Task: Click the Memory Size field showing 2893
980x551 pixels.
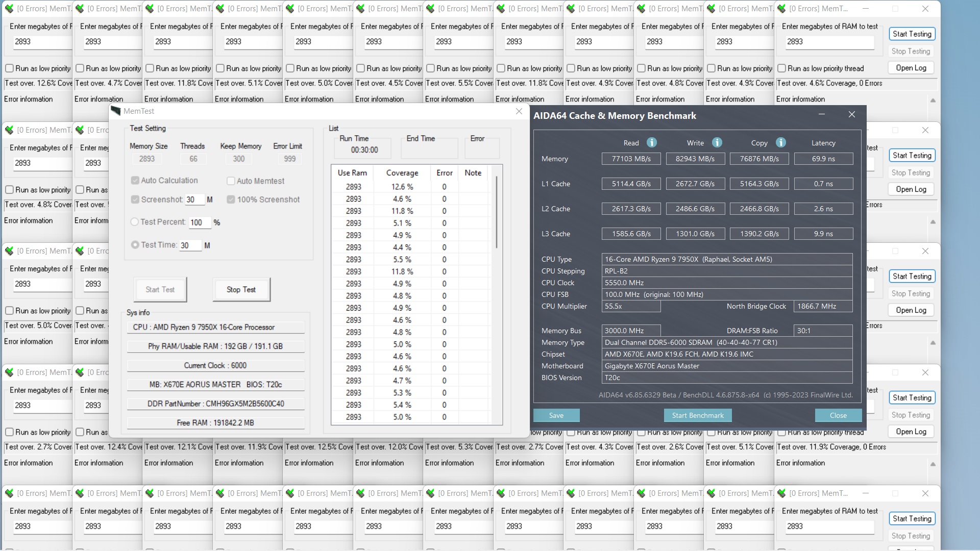Action: pos(147,159)
